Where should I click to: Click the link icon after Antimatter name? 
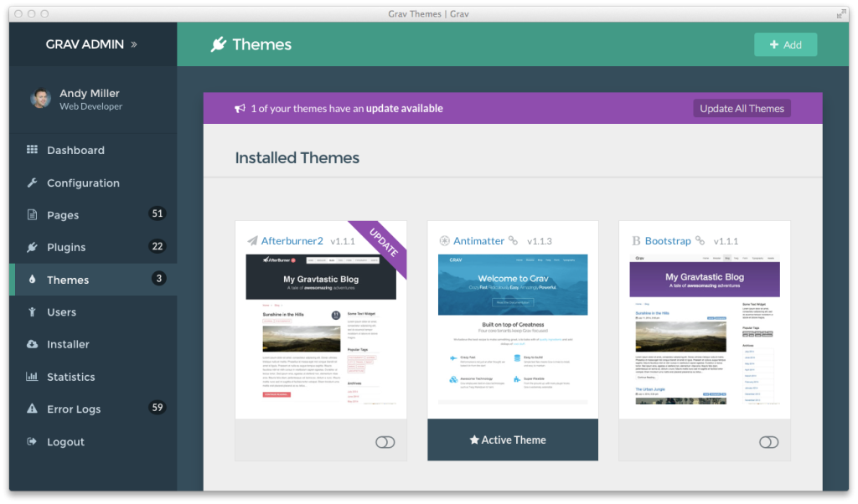point(514,240)
